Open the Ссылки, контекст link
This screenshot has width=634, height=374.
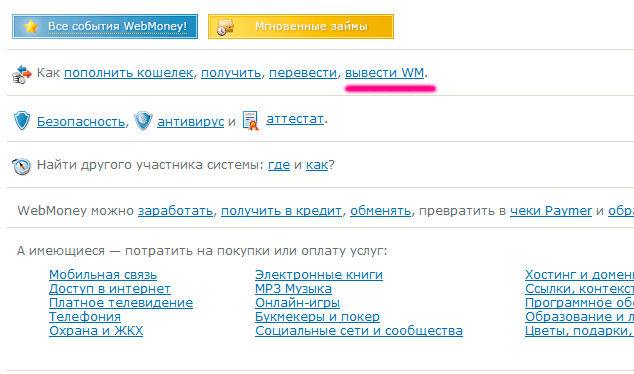tap(579, 289)
